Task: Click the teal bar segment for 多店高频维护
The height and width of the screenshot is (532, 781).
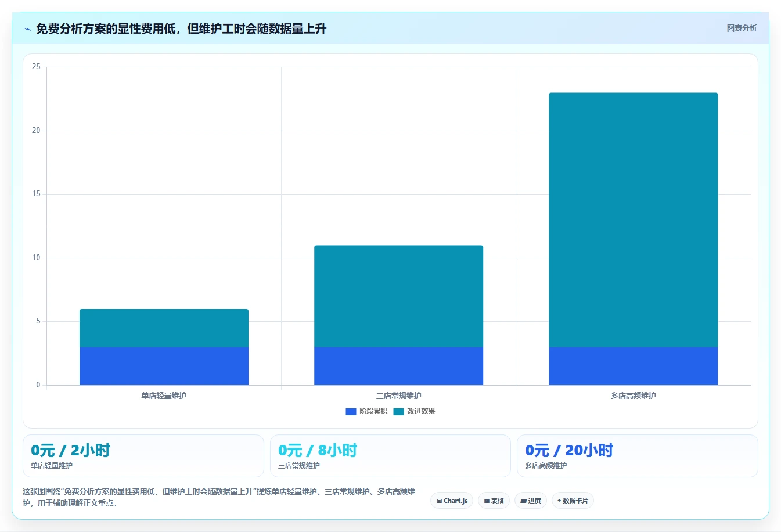Action: coord(634,220)
